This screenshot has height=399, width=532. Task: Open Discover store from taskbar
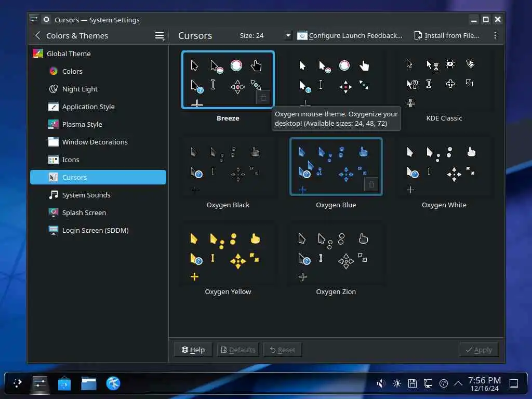tap(64, 383)
